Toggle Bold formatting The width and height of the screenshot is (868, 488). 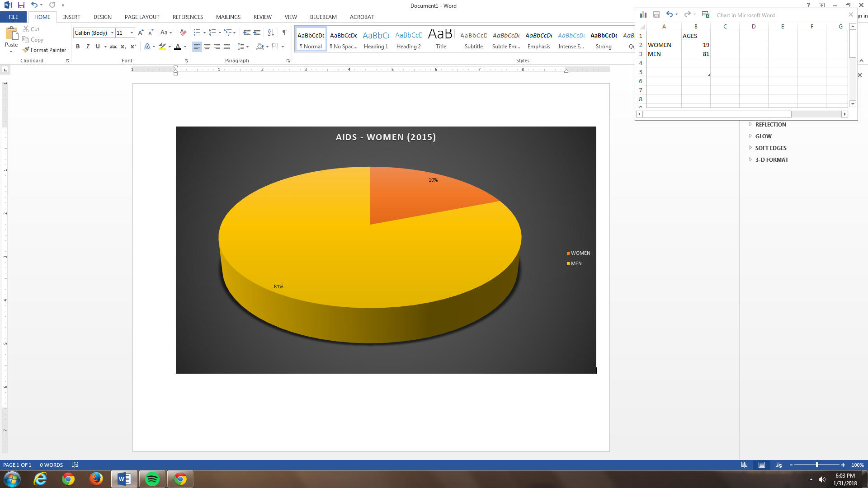click(78, 47)
